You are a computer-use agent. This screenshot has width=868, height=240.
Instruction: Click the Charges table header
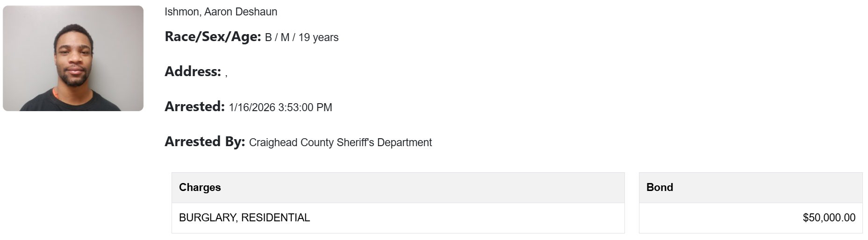[200, 187]
